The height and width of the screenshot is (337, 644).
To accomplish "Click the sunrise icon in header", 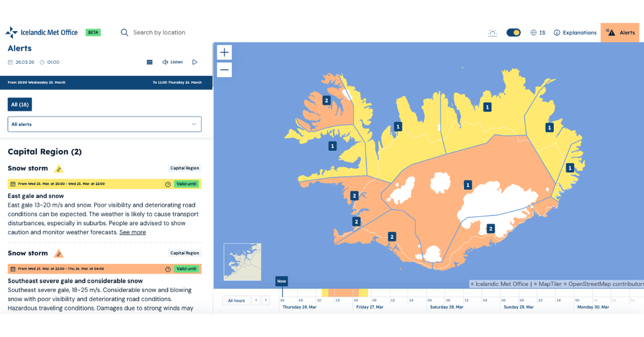I will tap(492, 33).
